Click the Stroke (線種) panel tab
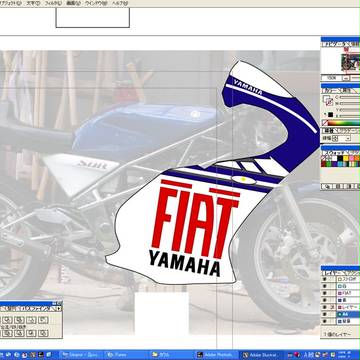 click(329, 130)
